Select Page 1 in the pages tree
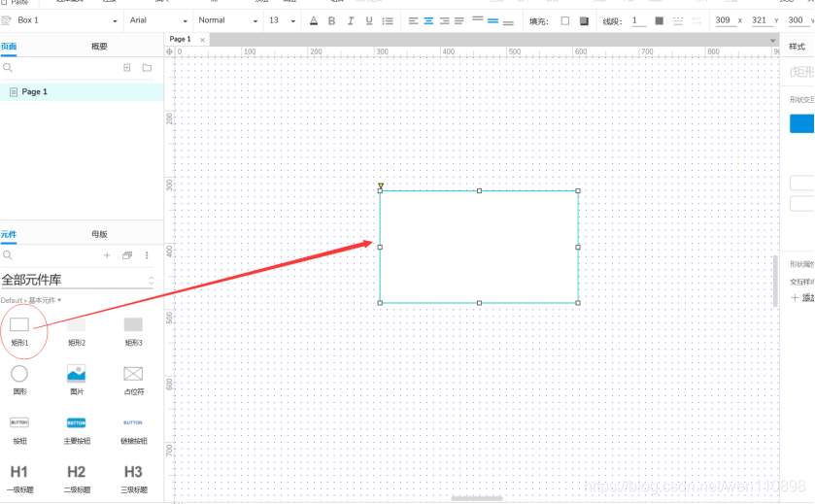Screen dimensions: 815x504 click(x=82, y=92)
